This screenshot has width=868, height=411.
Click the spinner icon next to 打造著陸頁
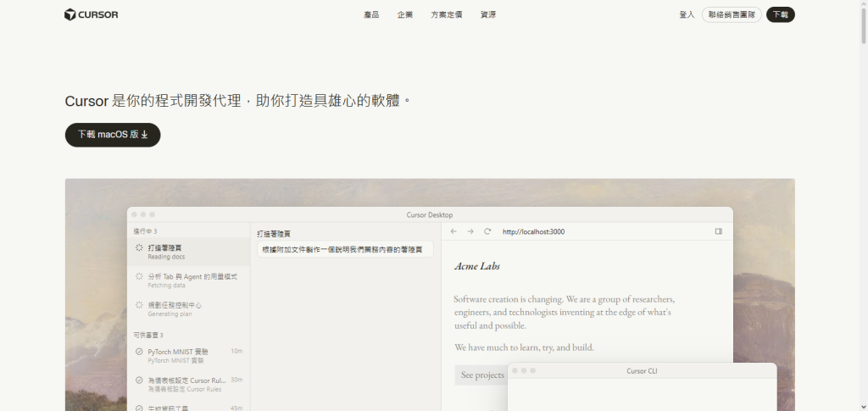click(140, 247)
